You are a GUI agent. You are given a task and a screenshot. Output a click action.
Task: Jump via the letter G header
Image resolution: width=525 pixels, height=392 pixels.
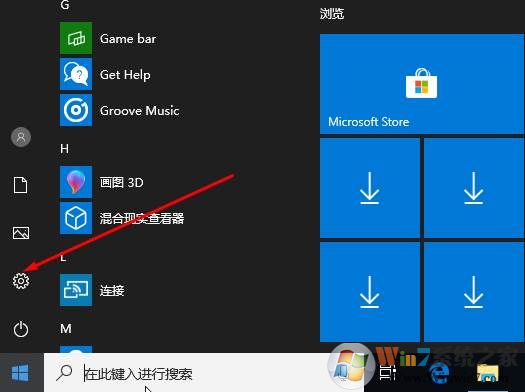[65, 5]
